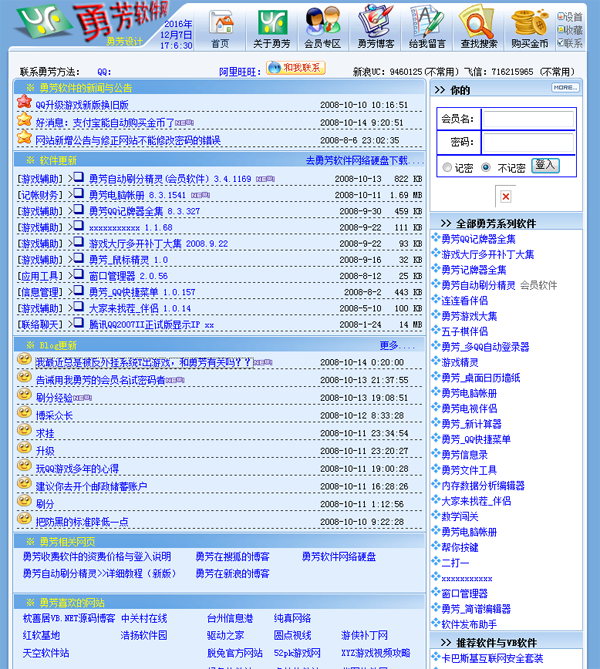Click the MORE button in 你的 panel

(565, 87)
